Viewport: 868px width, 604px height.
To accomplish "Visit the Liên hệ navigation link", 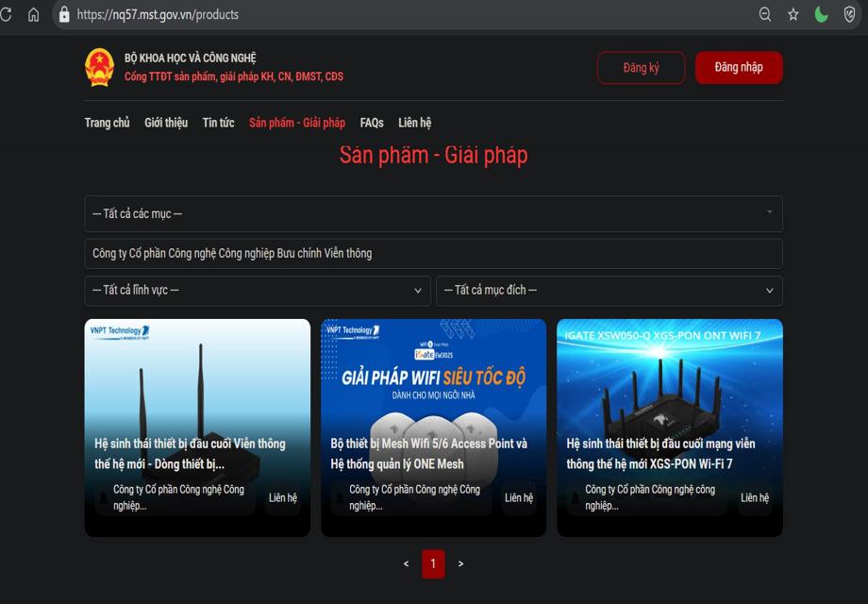I will (414, 123).
